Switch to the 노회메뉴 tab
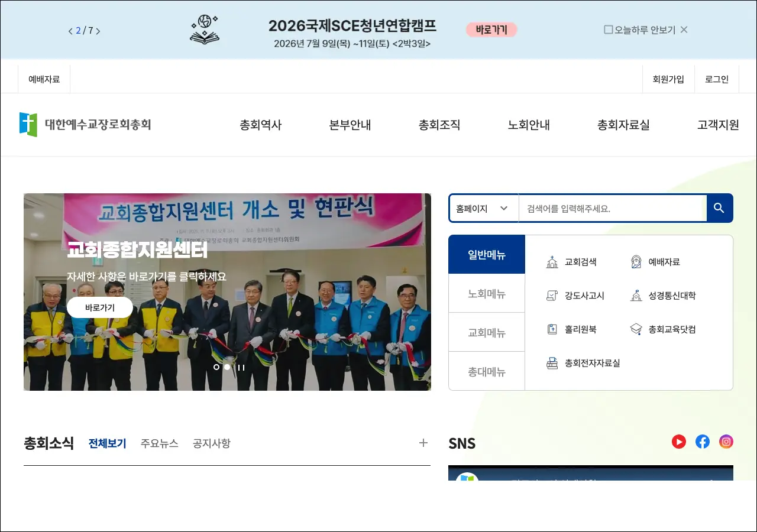The image size is (757, 532). point(487,293)
